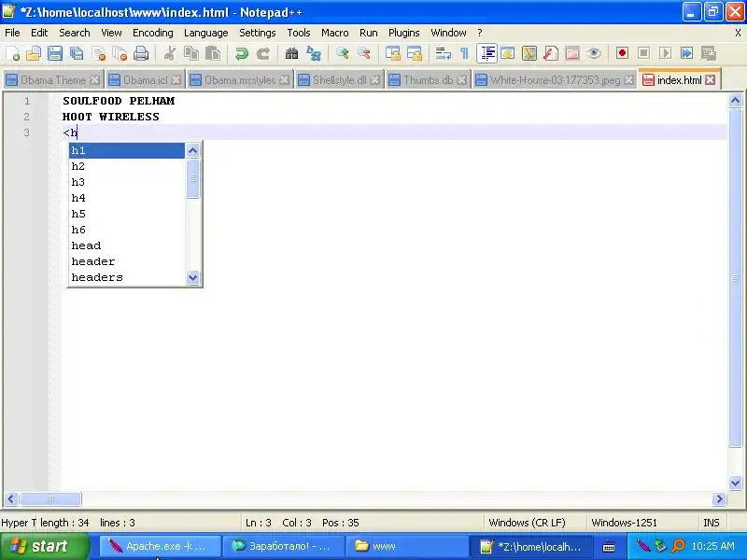Click the editor up scroll arrow

pos(735,101)
